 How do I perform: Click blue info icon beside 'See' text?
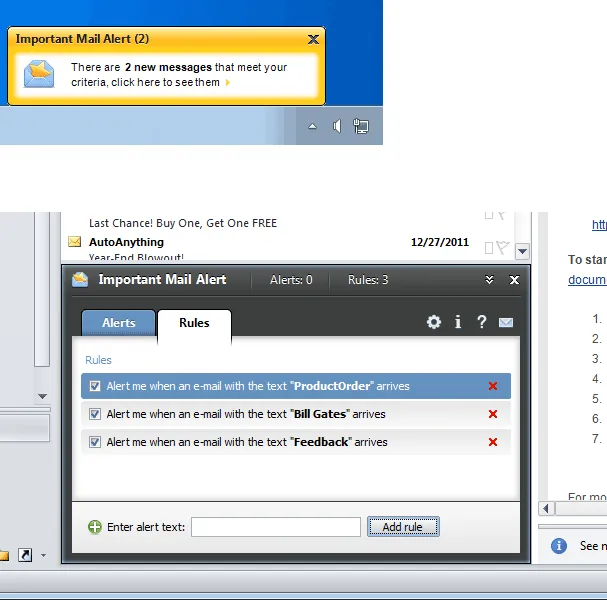click(559, 546)
